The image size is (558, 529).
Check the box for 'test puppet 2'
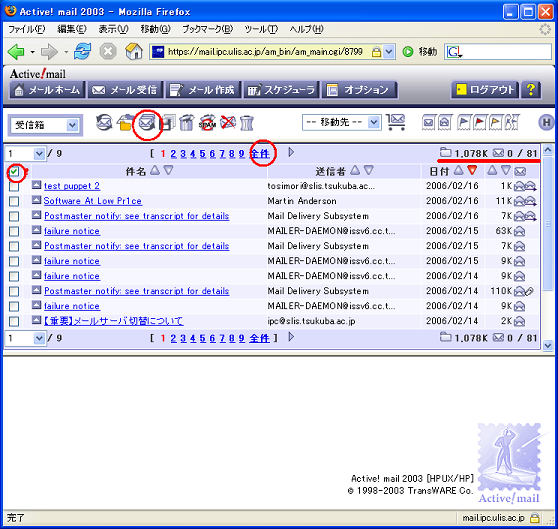[x=14, y=186]
